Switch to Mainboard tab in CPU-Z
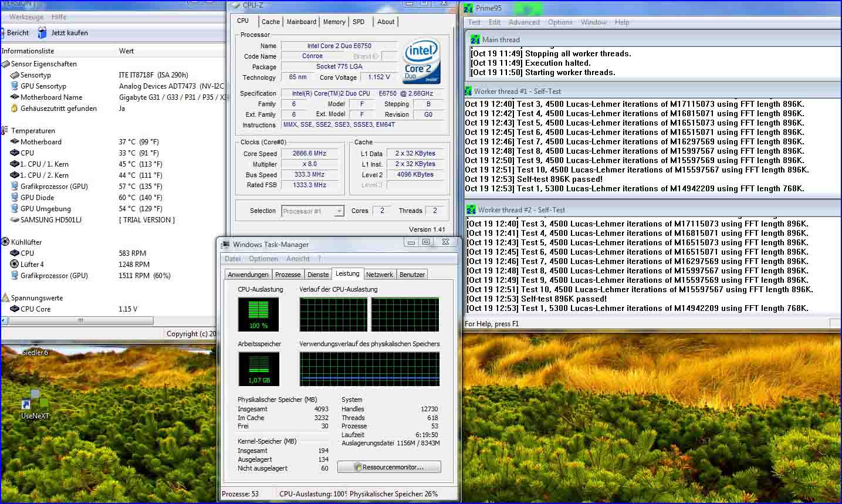The width and height of the screenshot is (842, 504). 302,22
